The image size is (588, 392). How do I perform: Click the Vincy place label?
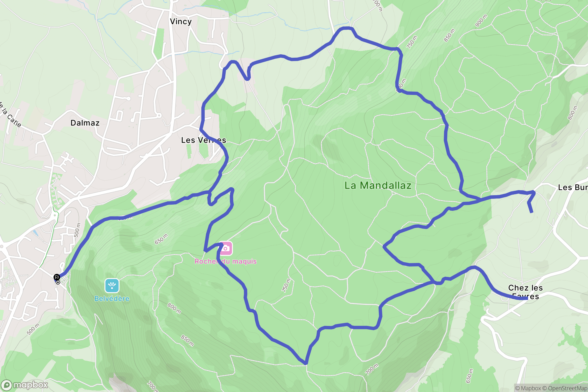click(x=181, y=22)
